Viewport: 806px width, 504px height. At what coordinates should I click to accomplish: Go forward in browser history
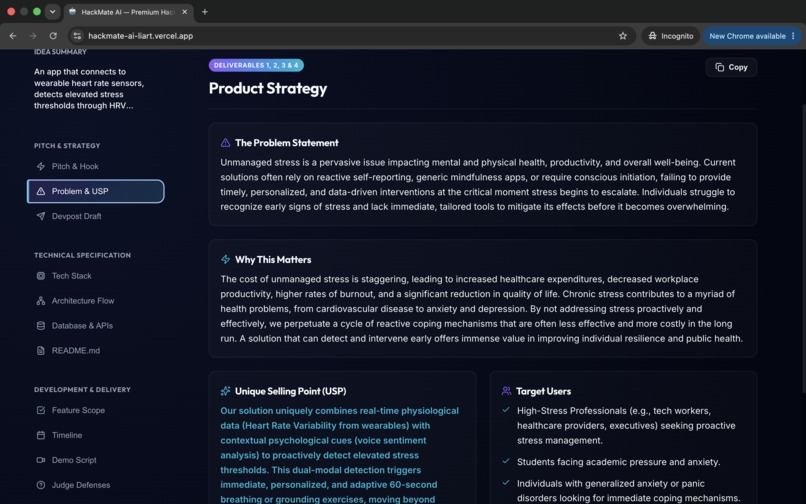pos(33,36)
